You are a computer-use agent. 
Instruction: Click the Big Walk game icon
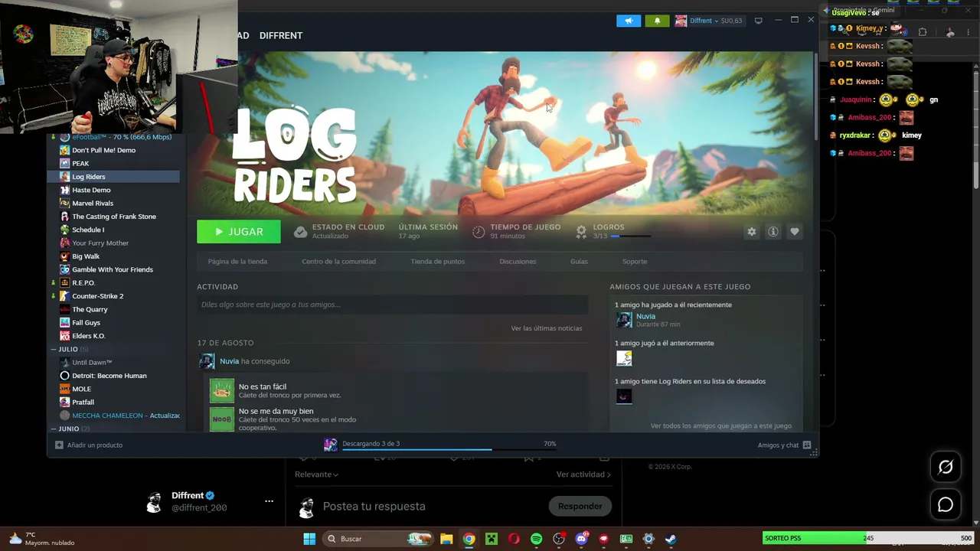pos(64,256)
